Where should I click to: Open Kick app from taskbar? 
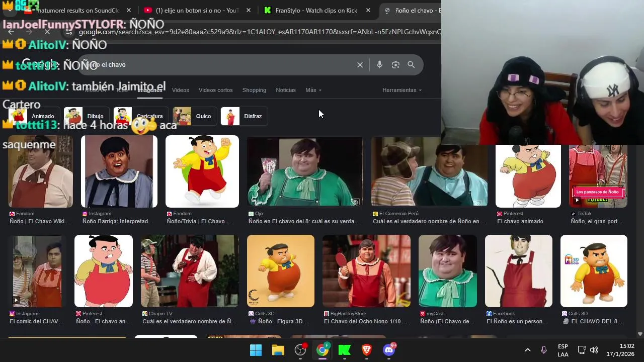[x=345, y=350]
